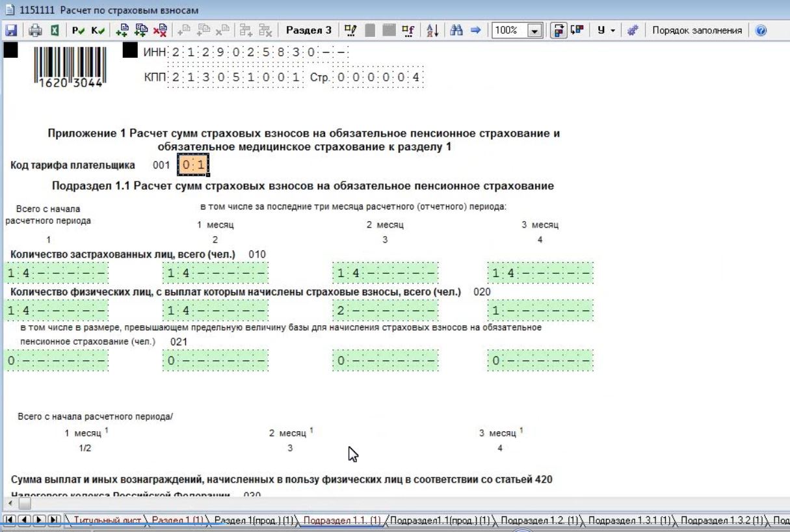This screenshot has height=532, width=790.
Task: Select the 'Раздел 1(прод.) (1)' tab
Action: [254, 521]
